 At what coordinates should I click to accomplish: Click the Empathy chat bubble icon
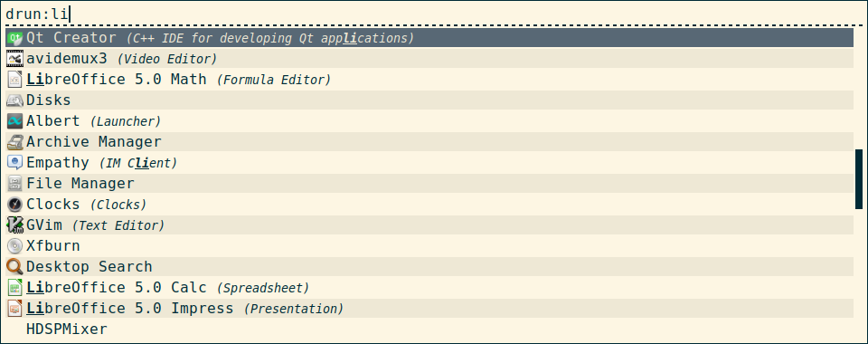tap(14, 163)
